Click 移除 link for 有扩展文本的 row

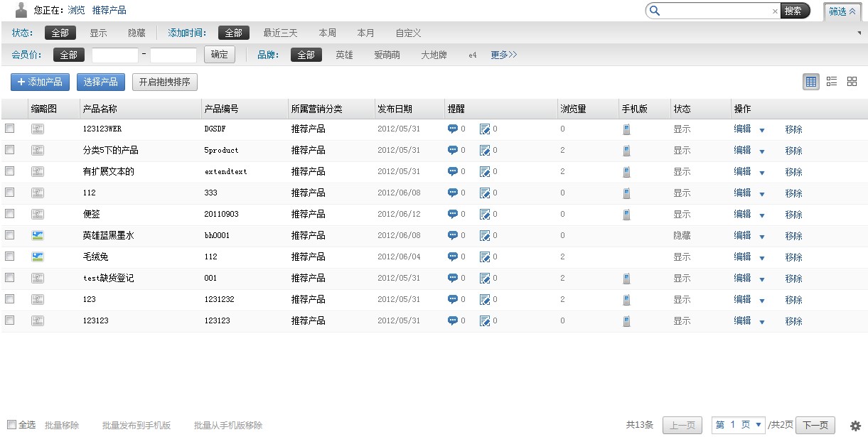point(793,172)
